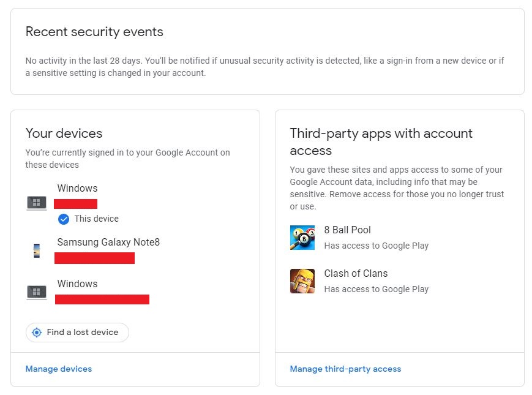Click the Third-party apps with account access heading

[x=380, y=141]
